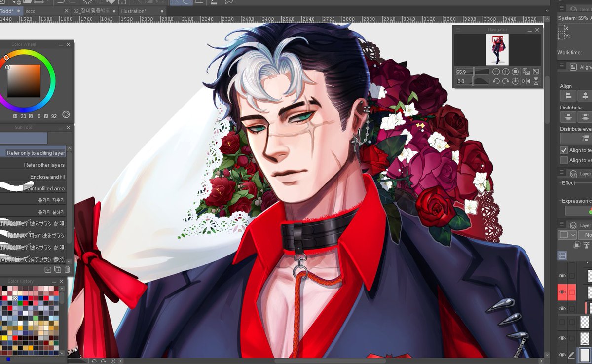Switch to the cccc document tab
The image size is (592, 364).
(47, 11)
